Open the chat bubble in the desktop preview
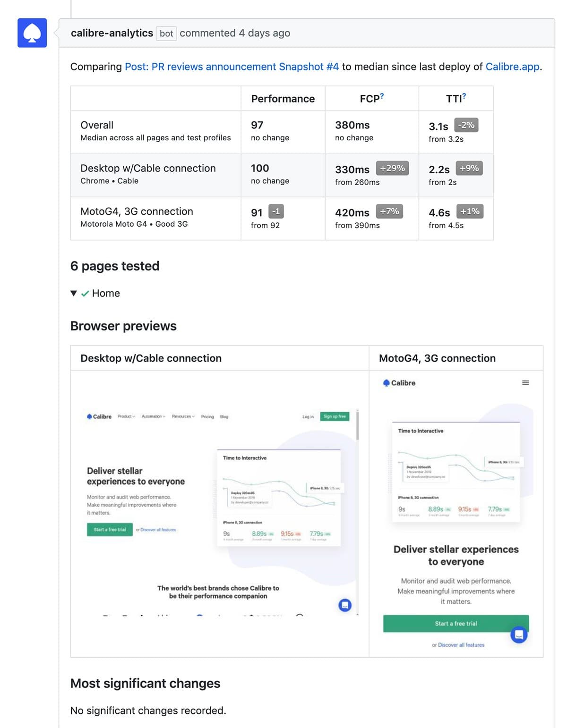Image resolution: width=567 pixels, height=728 pixels. pos(344,604)
